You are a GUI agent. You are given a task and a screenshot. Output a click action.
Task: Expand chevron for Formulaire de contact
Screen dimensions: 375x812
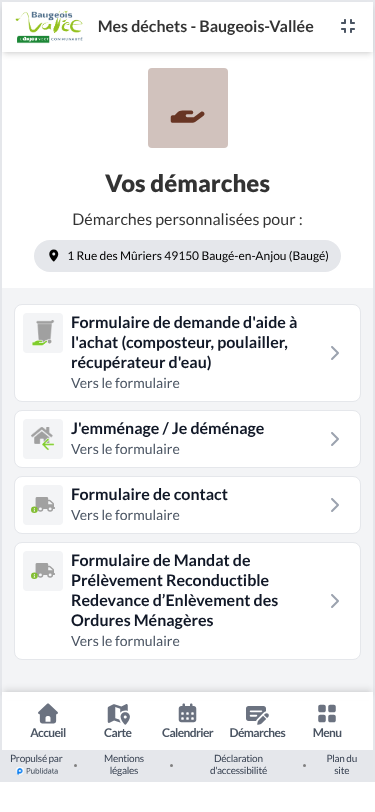pyautogui.click(x=335, y=505)
